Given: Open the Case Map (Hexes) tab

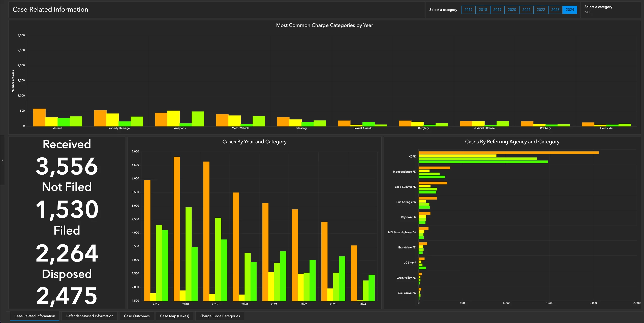Looking at the screenshot, I should [174, 316].
